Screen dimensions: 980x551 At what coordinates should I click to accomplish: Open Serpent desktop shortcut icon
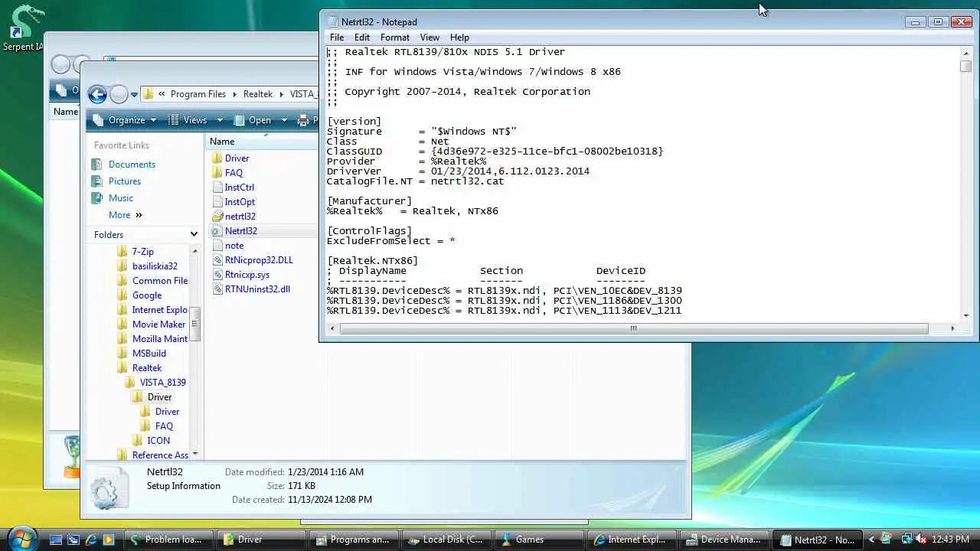[x=23, y=28]
